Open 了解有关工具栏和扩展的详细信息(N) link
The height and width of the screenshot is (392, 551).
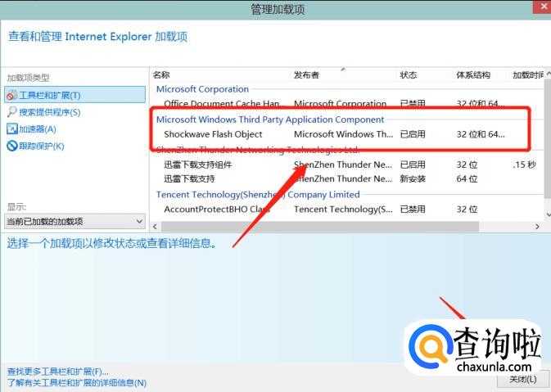(x=77, y=382)
